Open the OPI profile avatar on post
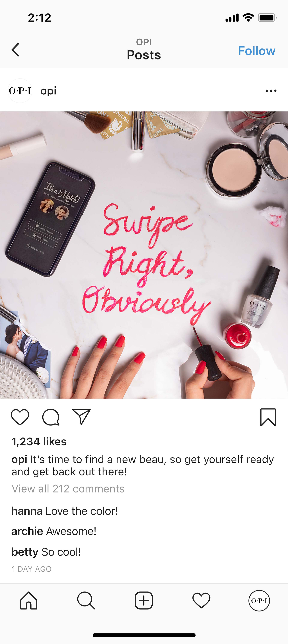288x644 pixels. (20, 90)
